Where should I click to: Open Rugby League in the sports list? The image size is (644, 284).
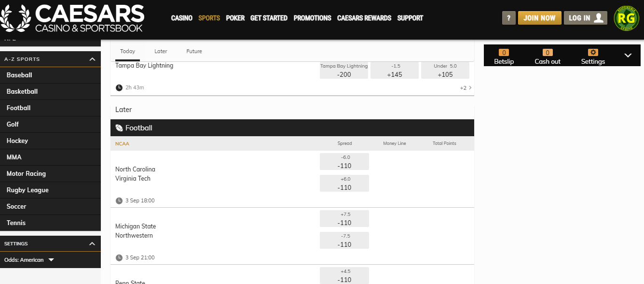click(x=50, y=190)
